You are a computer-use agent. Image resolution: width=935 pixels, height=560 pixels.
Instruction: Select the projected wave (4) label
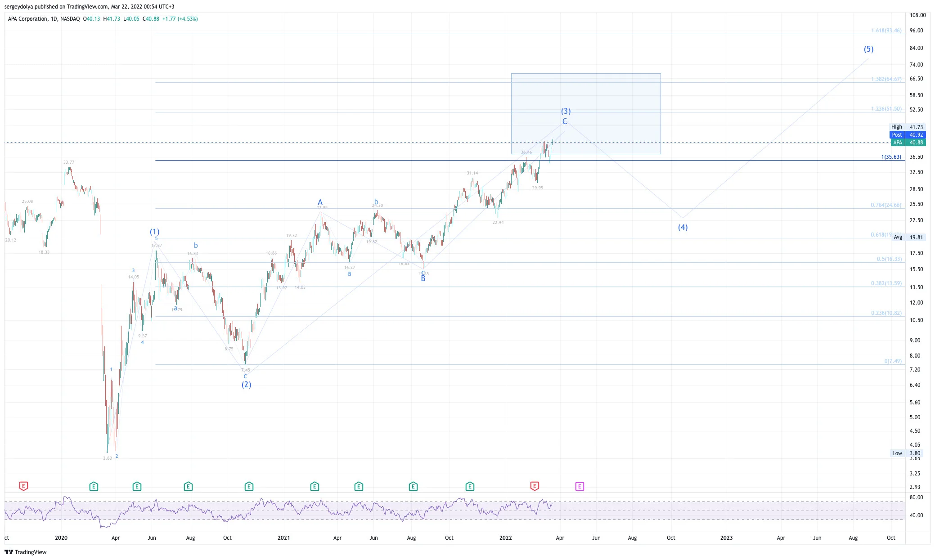point(683,227)
